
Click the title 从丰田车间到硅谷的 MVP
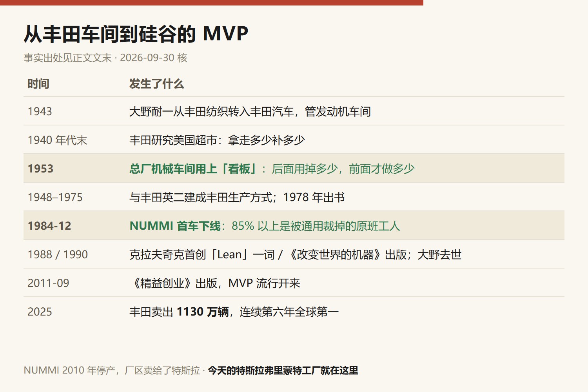tap(136, 34)
